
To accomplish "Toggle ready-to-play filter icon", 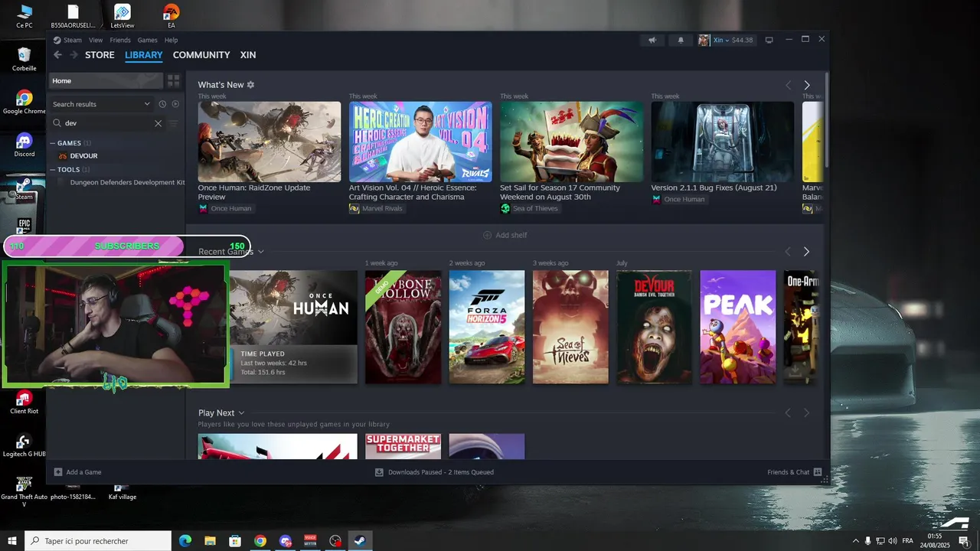I will pos(175,104).
